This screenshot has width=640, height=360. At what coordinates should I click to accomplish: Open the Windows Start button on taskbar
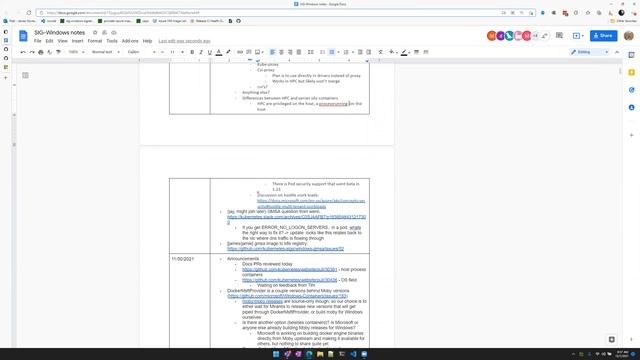[276, 354]
